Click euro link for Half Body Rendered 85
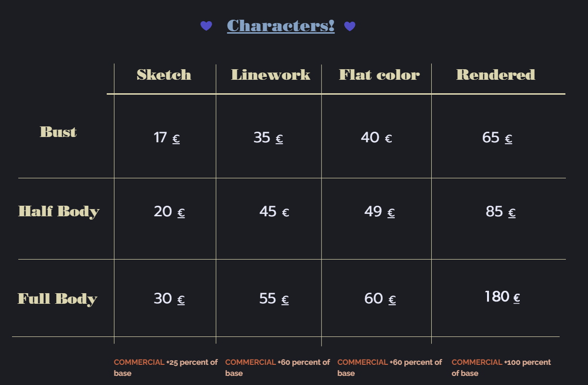 point(512,213)
